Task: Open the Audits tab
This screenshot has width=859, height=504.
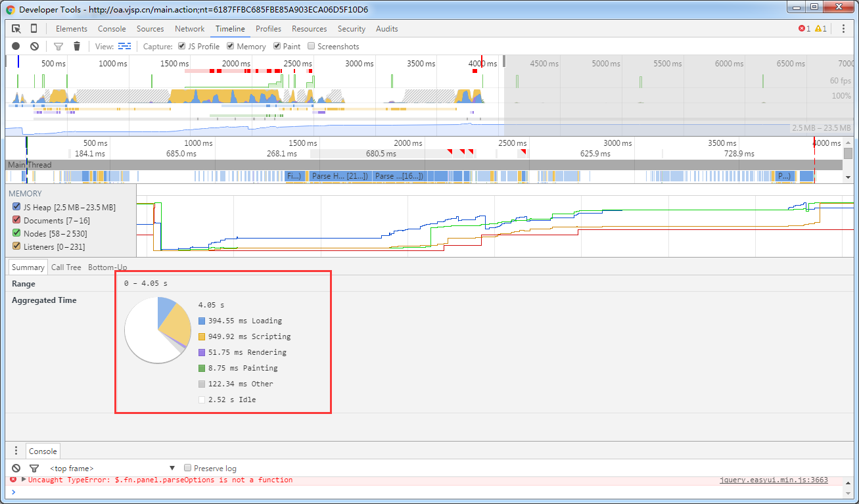Action: click(387, 29)
